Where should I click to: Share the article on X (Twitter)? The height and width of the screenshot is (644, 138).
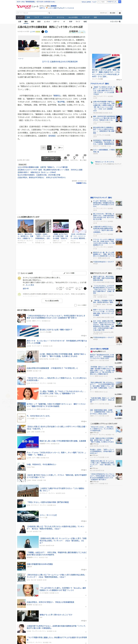coord(43,32)
